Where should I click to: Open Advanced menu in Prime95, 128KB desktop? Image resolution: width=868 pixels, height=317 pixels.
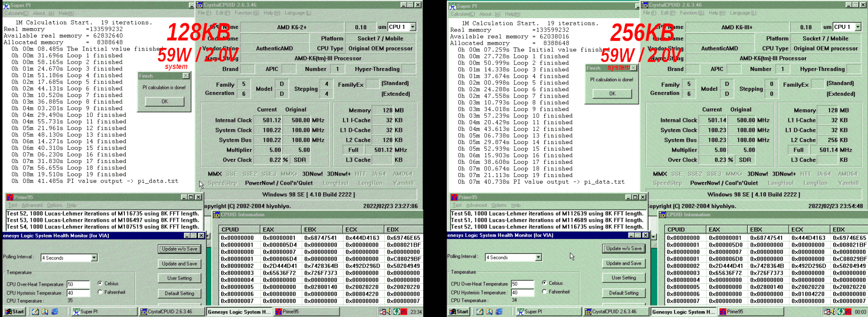click(x=32, y=205)
